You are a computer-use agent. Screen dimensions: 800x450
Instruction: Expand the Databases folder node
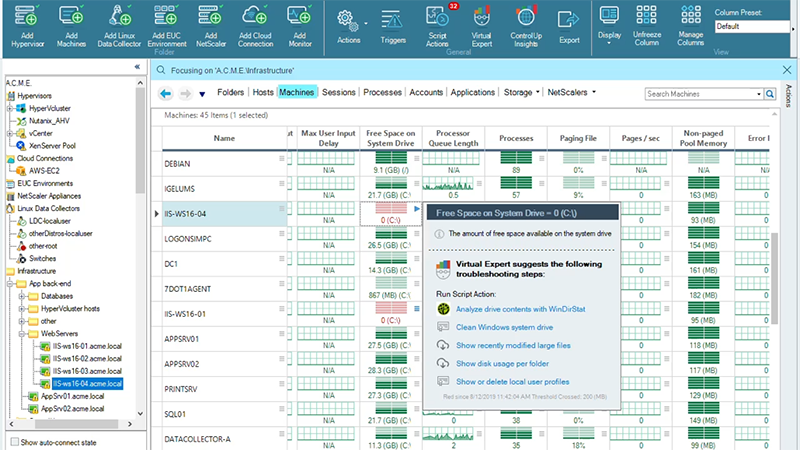tap(22, 296)
